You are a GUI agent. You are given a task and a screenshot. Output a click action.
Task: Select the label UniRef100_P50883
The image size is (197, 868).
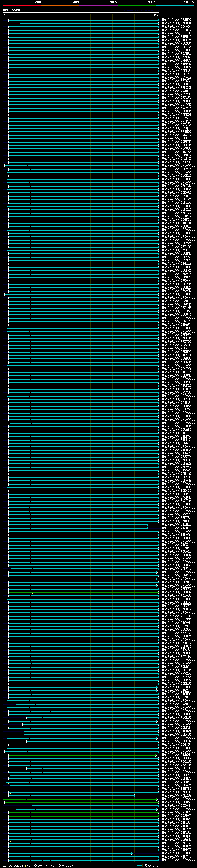pos(177,149)
